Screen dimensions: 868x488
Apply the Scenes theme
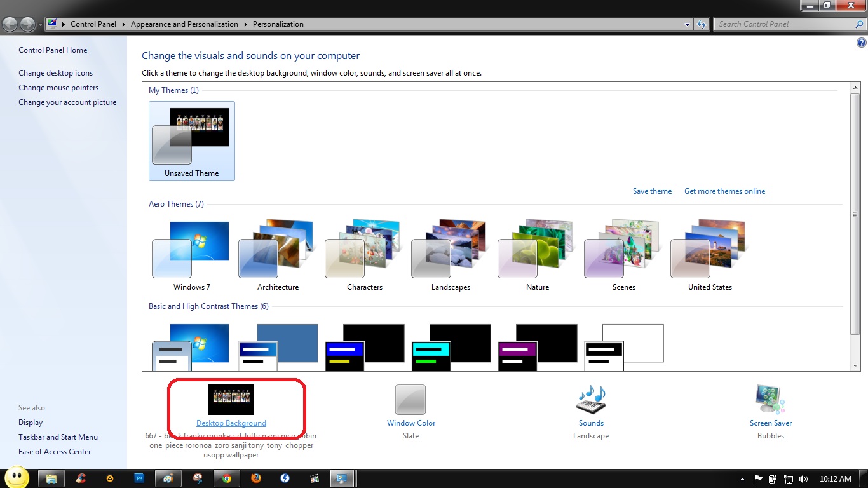point(623,255)
